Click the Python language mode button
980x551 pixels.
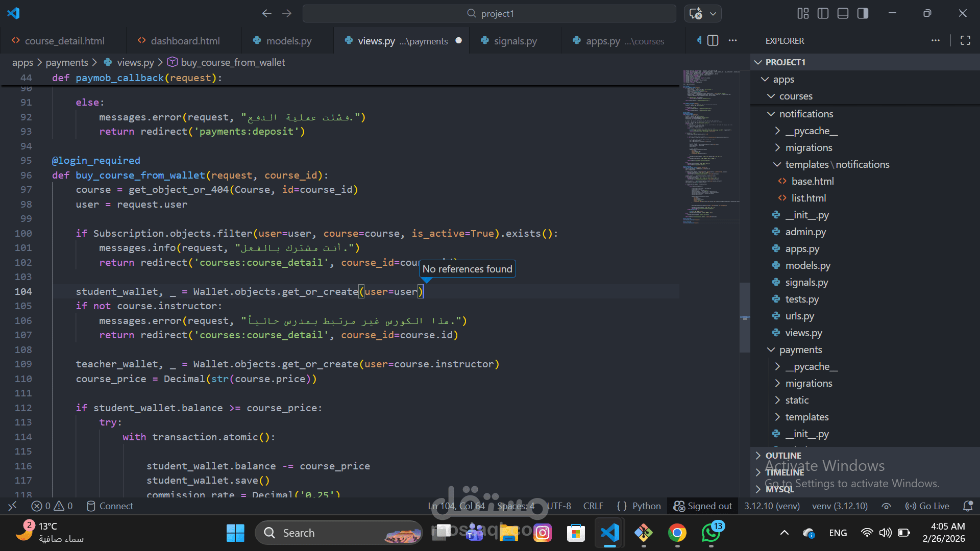click(x=646, y=506)
